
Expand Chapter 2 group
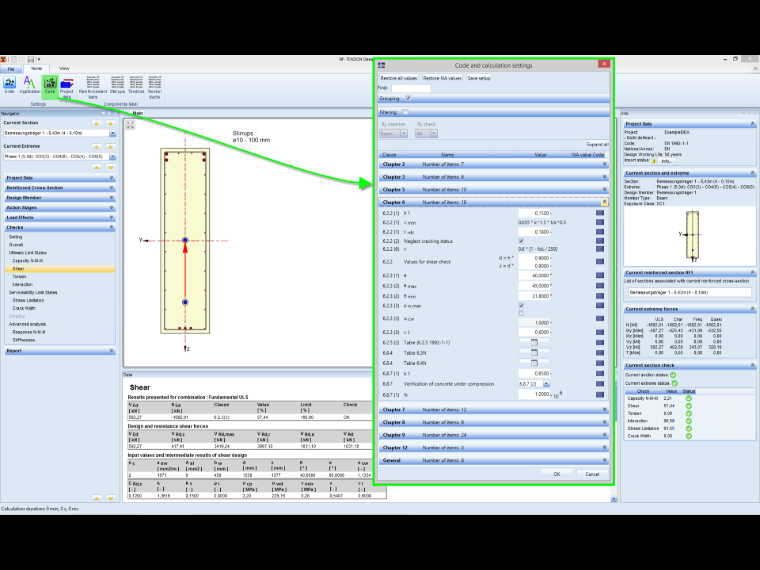604,164
